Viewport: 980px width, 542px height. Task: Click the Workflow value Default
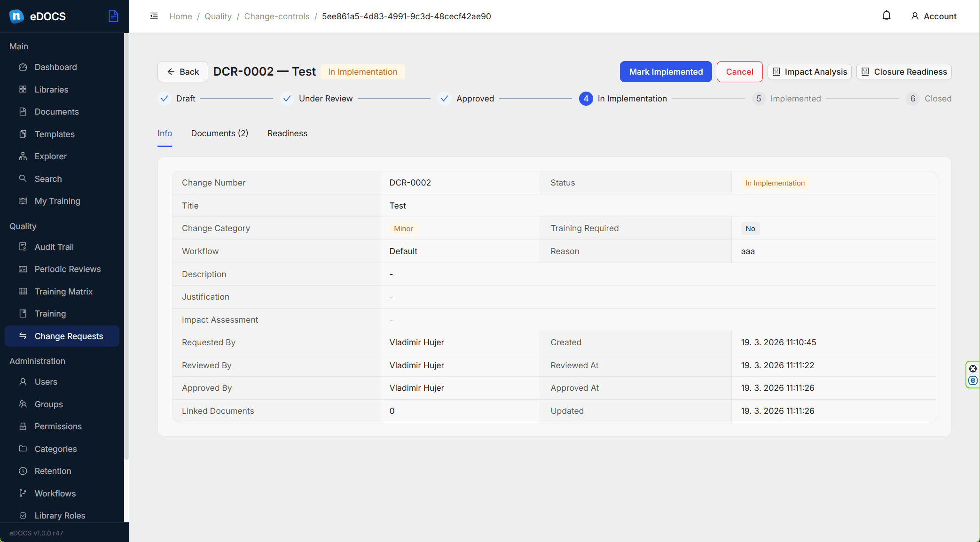403,251
